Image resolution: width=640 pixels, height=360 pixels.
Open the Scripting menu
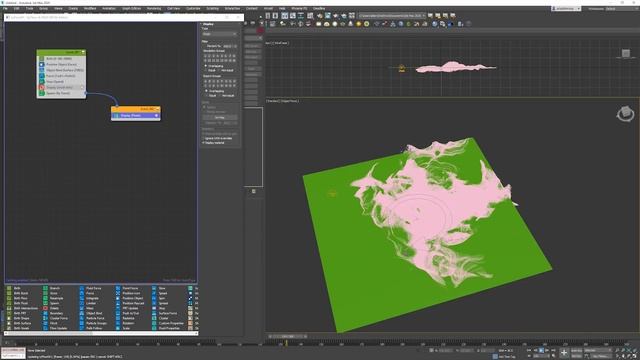[x=212, y=9]
